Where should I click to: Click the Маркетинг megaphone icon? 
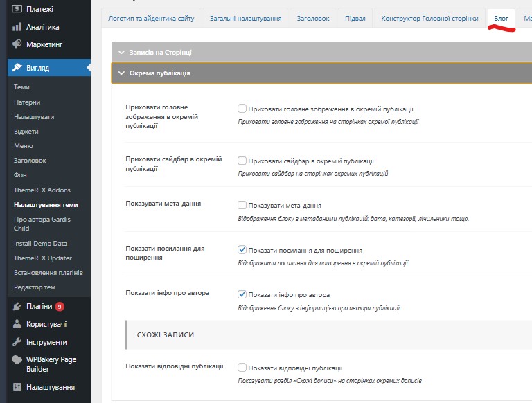coord(17,44)
